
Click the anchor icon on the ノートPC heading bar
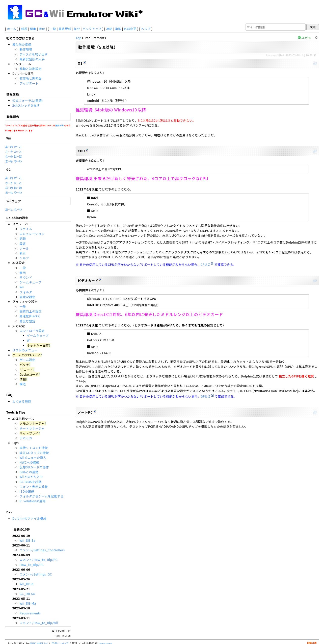coord(315,413)
